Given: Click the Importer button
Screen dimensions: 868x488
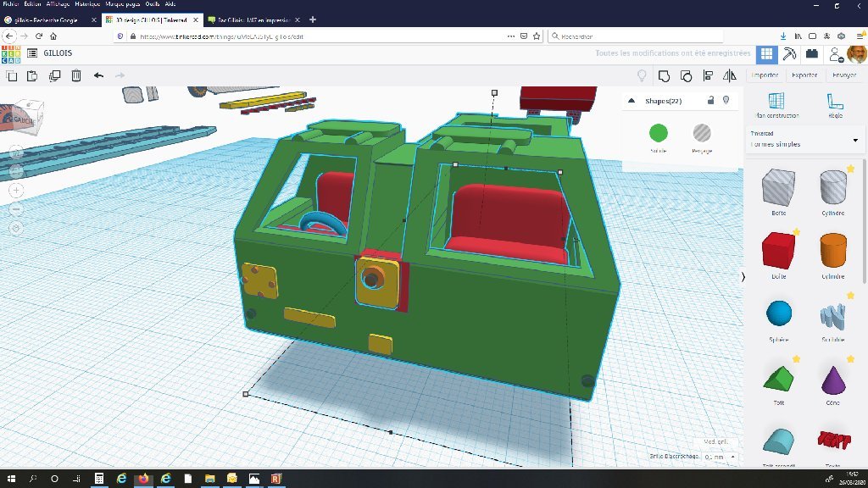Looking at the screenshot, I should [x=765, y=75].
